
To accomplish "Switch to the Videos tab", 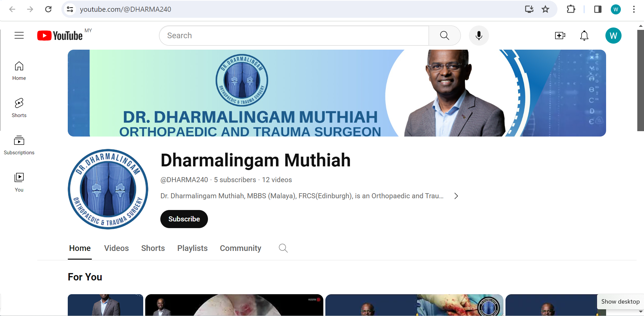I will 116,248.
